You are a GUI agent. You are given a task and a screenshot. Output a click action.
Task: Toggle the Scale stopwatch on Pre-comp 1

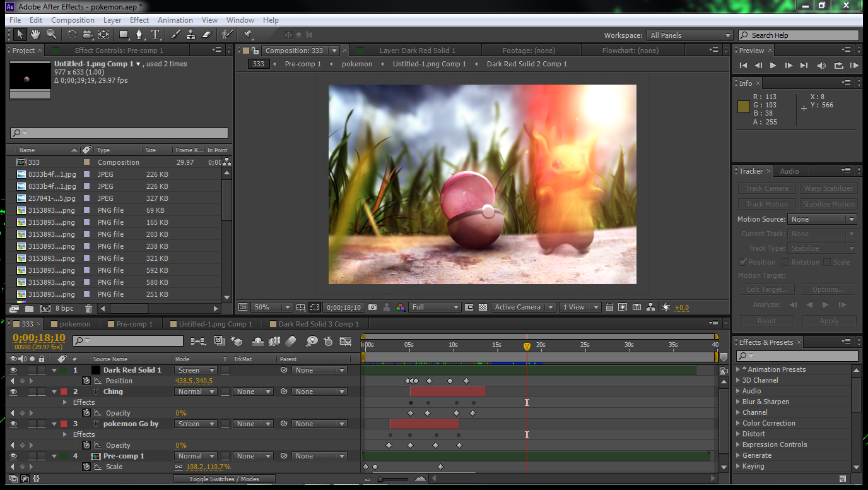(86, 467)
